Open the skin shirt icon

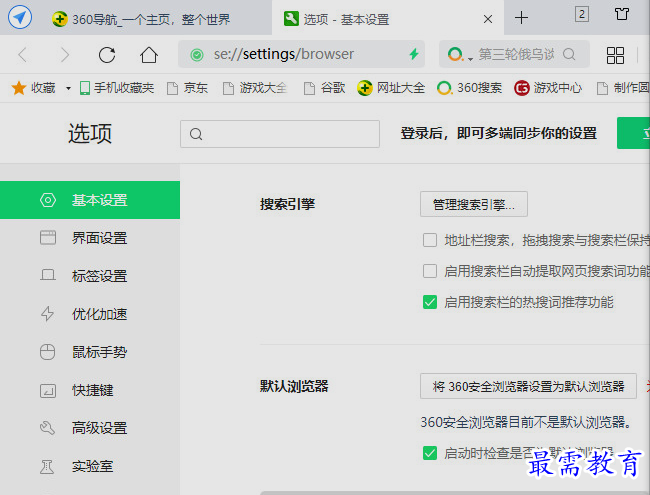tap(622, 14)
